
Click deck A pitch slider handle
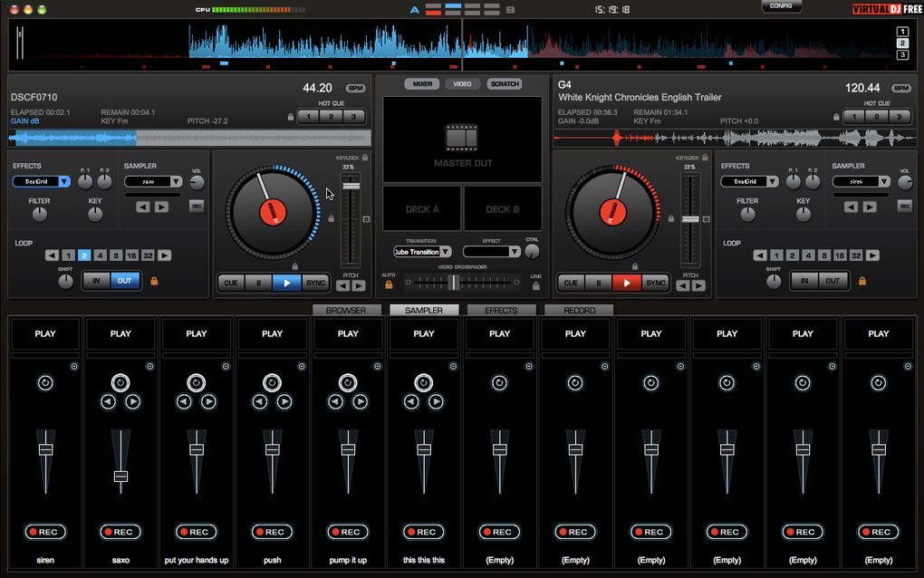click(351, 186)
